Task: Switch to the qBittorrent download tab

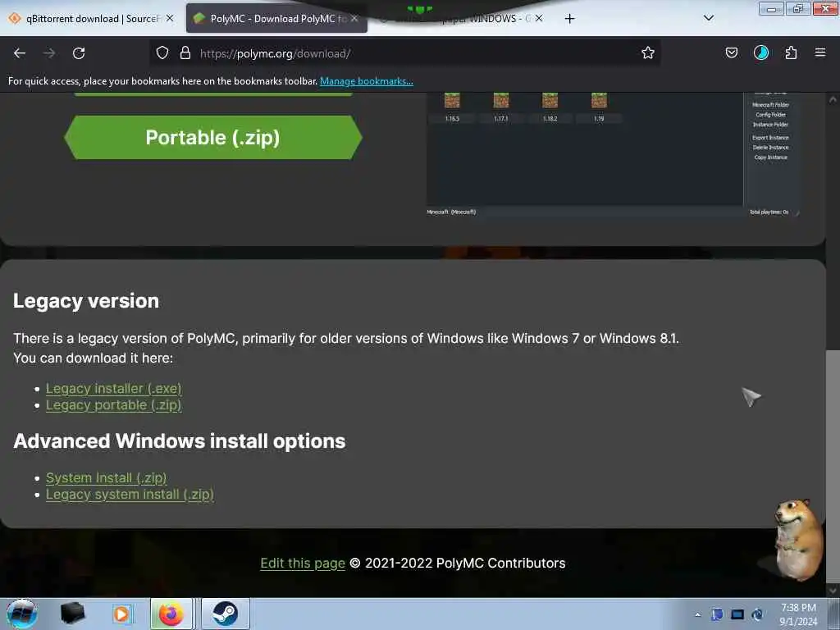Action: click(x=91, y=19)
